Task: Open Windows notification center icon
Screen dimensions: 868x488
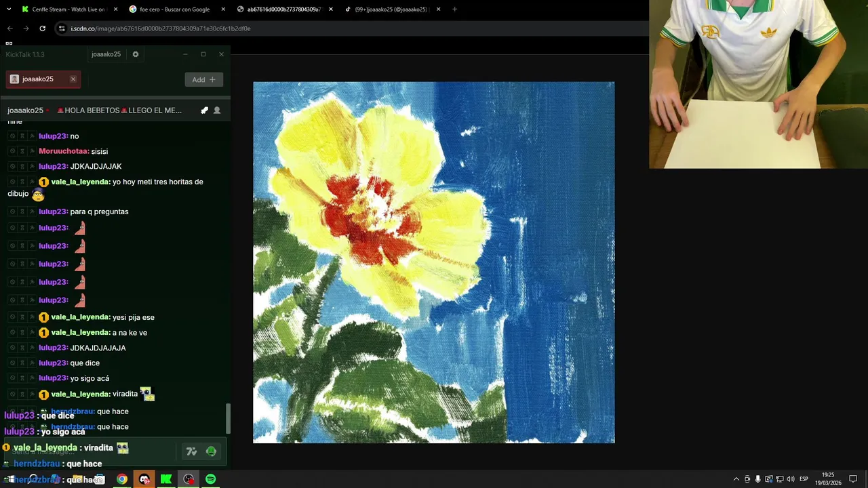Action: click(853, 479)
